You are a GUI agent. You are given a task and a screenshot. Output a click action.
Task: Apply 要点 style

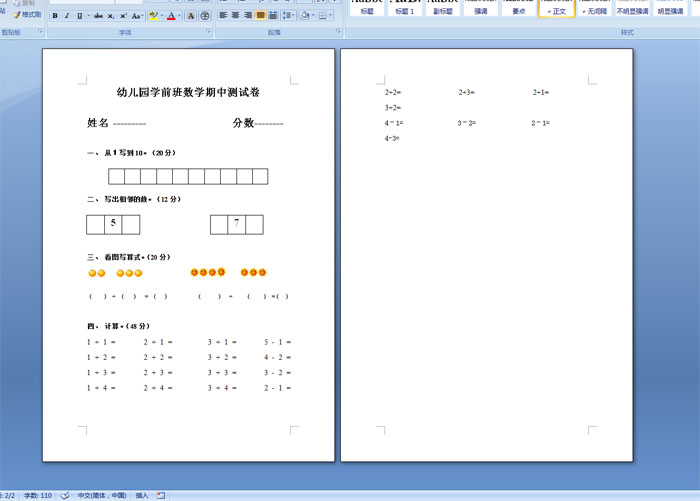pyautogui.click(x=518, y=8)
